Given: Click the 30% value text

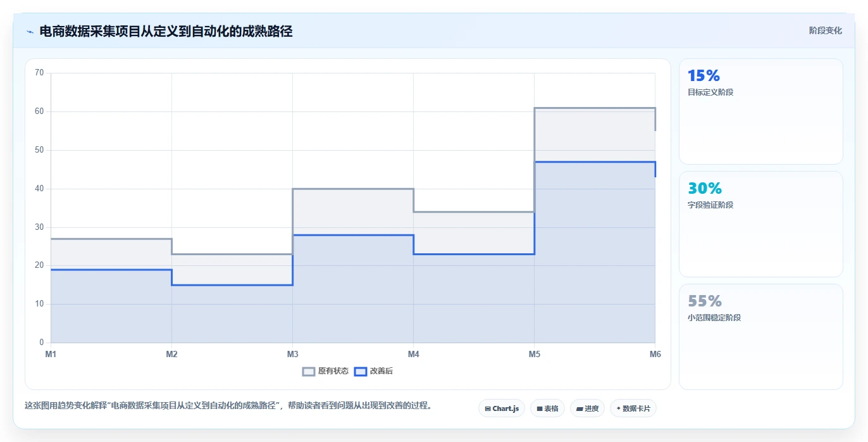Looking at the screenshot, I should [x=705, y=189].
